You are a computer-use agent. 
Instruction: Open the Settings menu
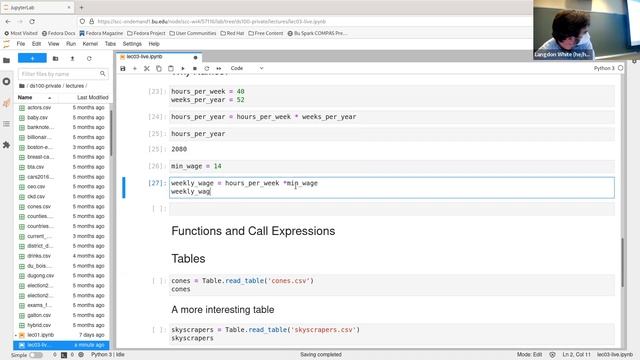point(132,44)
